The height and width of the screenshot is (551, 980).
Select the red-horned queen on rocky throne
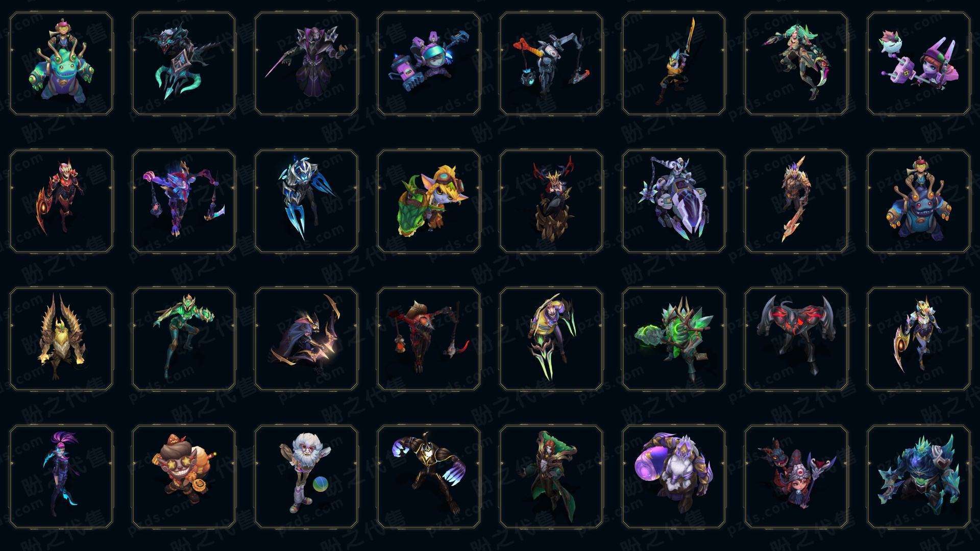(551, 201)
